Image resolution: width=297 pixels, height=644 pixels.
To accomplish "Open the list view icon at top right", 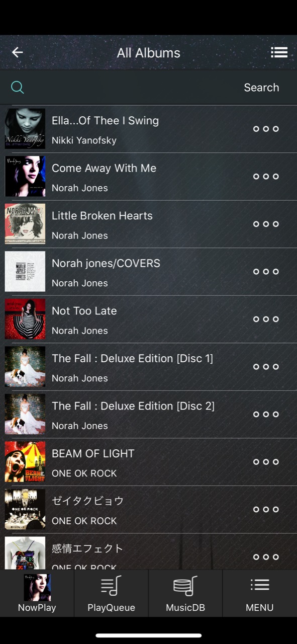I will 279,52.
